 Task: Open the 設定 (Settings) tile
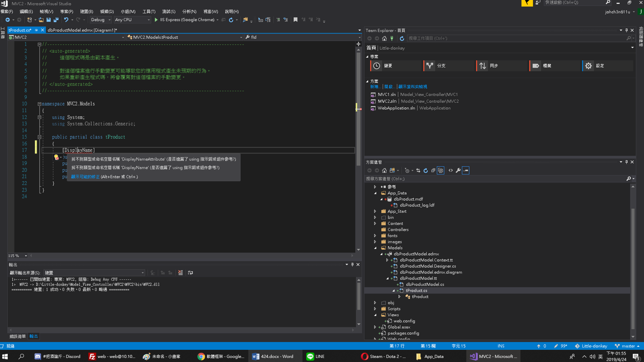coord(607,66)
